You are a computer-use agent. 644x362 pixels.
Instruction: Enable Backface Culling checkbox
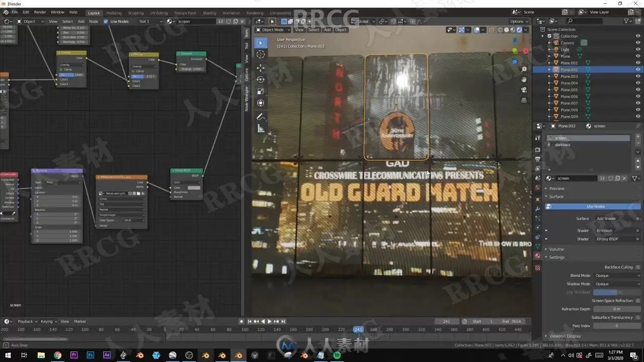[x=638, y=267]
